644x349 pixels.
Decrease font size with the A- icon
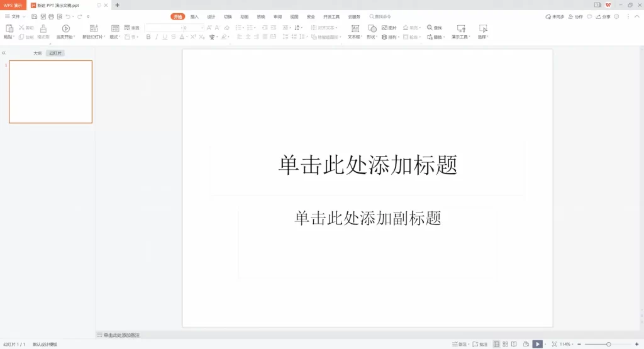coord(217,28)
